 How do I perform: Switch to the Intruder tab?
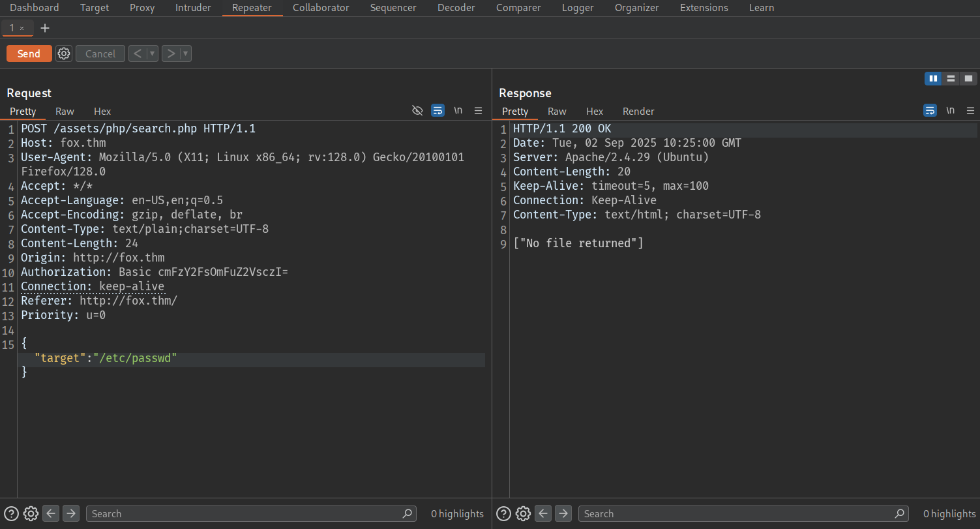193,8
